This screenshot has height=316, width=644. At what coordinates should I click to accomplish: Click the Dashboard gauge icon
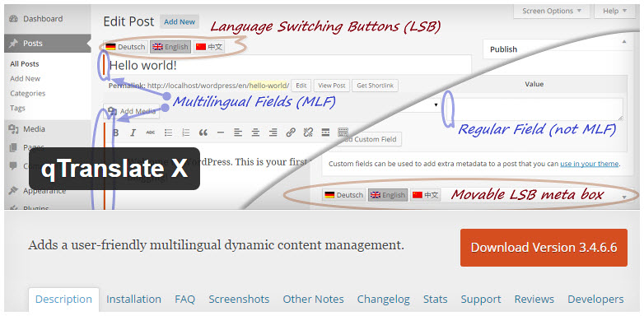point(13,19)
